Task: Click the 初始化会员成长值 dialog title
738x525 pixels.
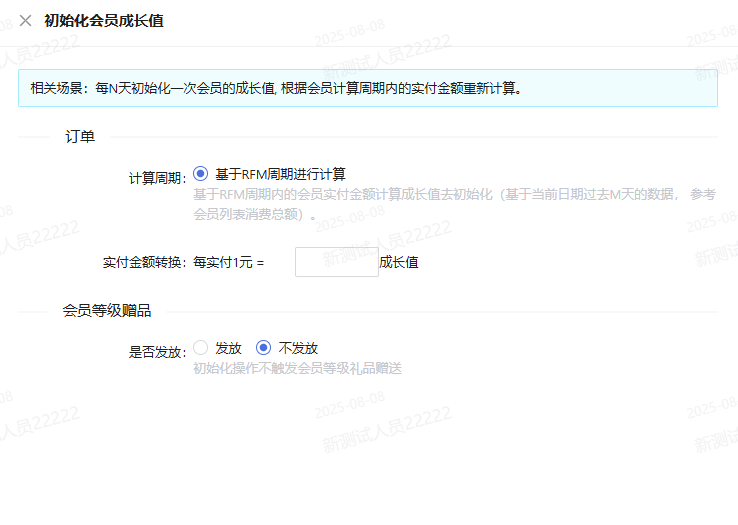Action: point(104,20)
